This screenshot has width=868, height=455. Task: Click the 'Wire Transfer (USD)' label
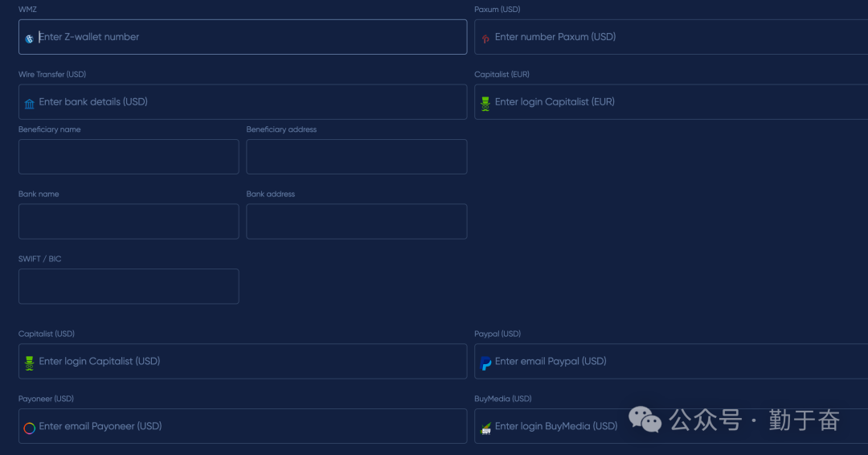(52, 74)
